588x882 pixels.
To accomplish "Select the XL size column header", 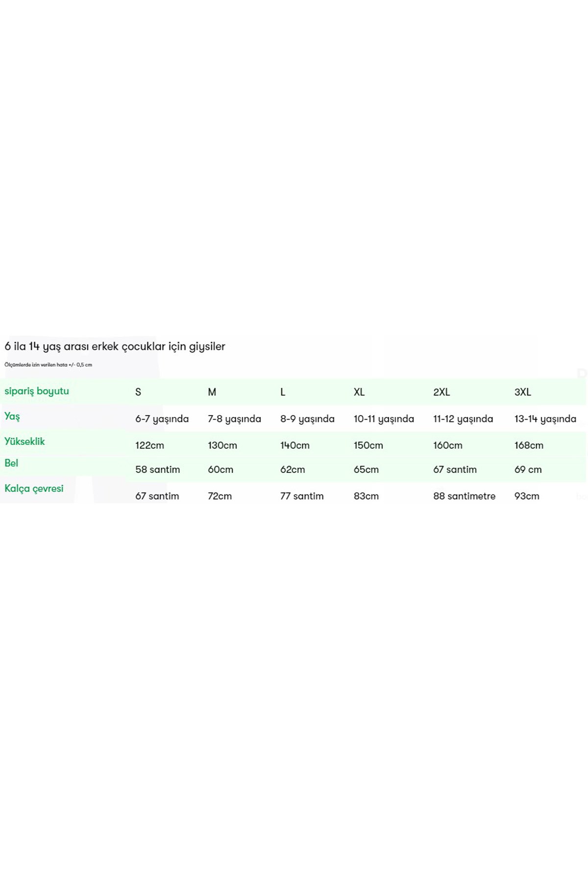I will (359, 392).
